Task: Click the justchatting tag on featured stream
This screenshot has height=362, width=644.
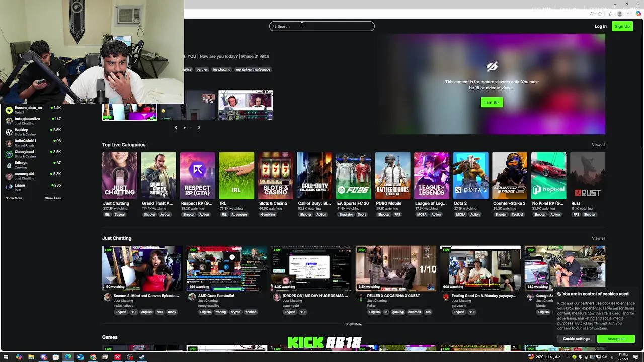Action: tap(221, 70)
